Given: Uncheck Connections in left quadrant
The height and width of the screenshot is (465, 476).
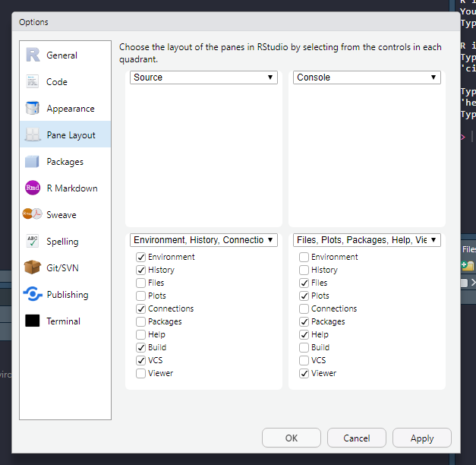Looking at the screenshot, I should [x=141, y=308].
